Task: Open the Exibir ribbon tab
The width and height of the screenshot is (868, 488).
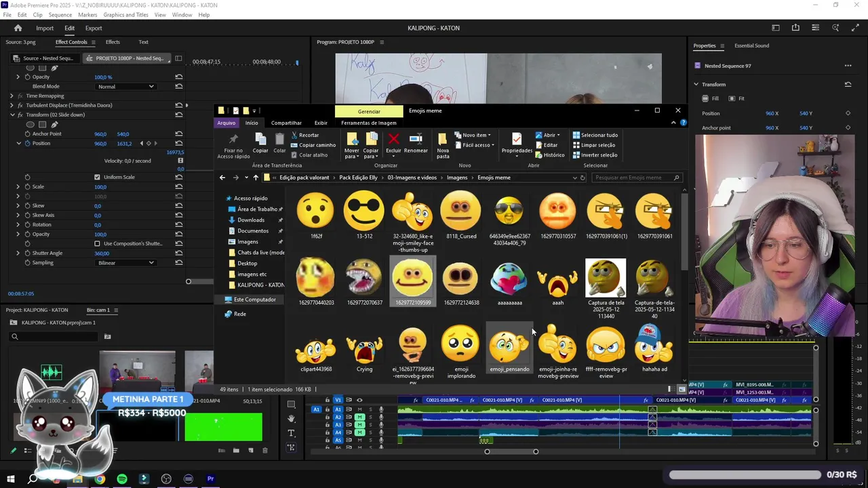Action: (x=321, y=123)
